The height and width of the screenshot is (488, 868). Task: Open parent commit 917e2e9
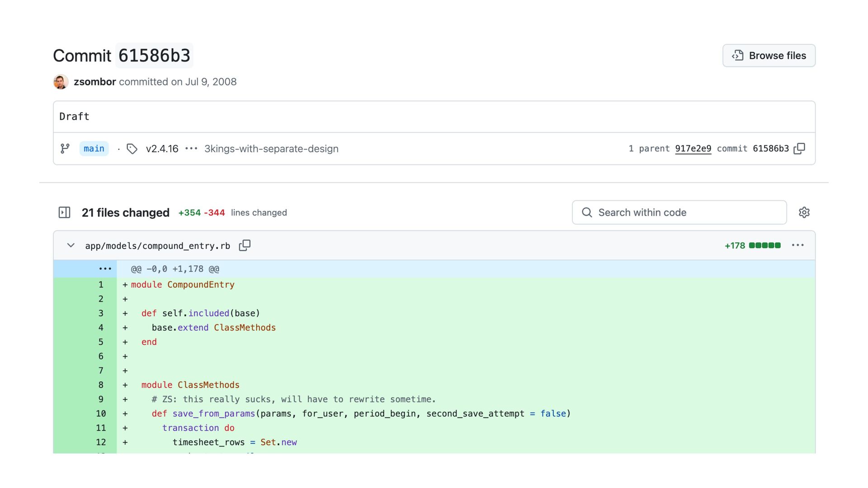pyautogui.click(x=693, y=149)
